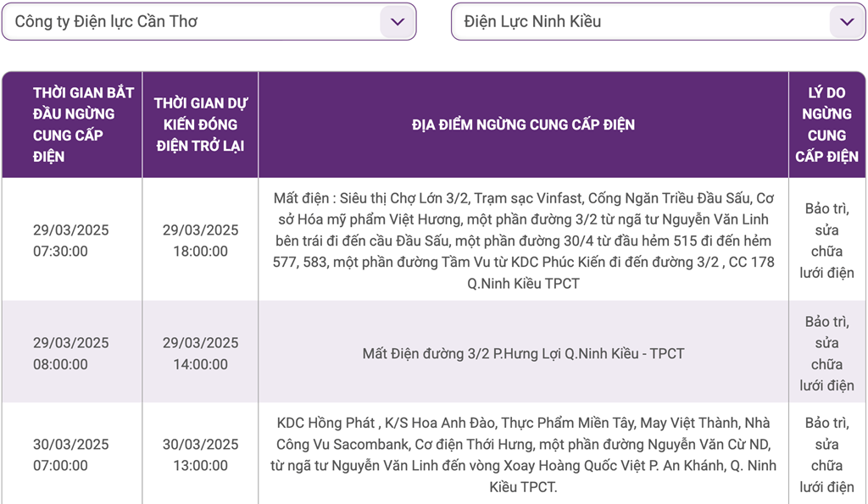Click the chevron arrow beside Công ty Điện lực Cần Thơ
The height and width of the screenshot is (504, 868).
coord(397,22)
